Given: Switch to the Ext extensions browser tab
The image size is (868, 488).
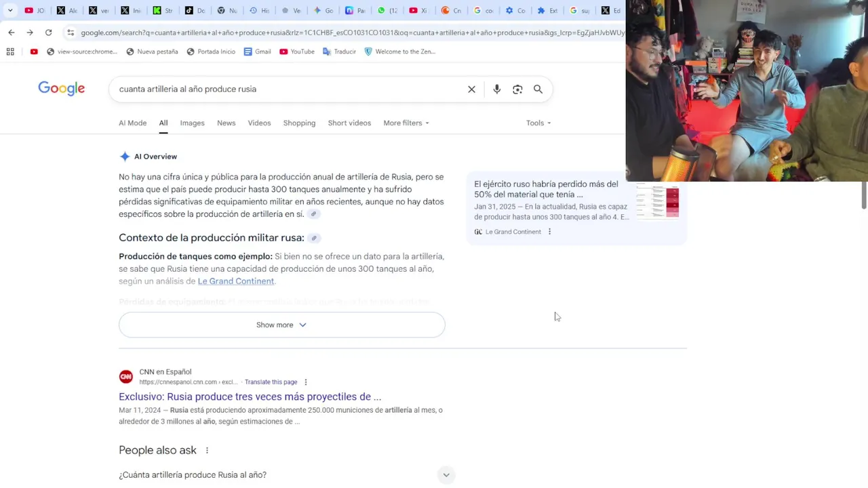Looking at the screenshot, I should [x=547, y=10].
